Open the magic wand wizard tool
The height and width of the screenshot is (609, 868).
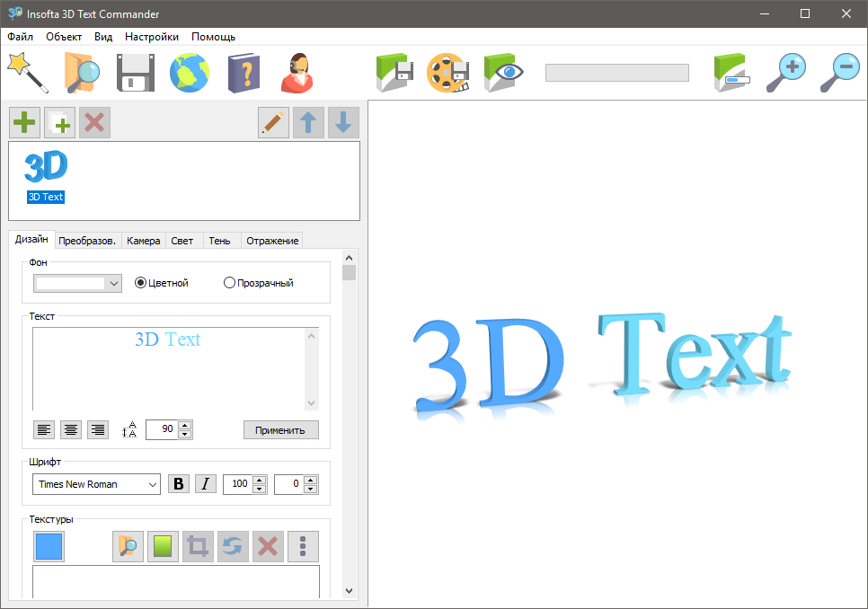(x=27, y=73)
